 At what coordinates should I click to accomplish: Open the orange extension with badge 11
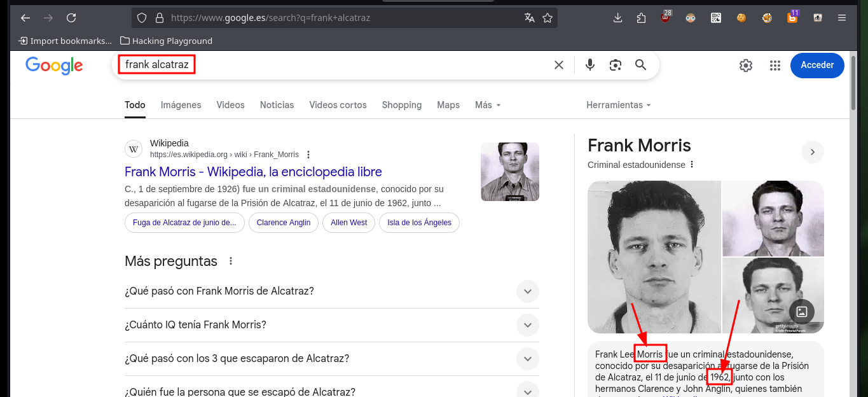(x=793, y=17)
